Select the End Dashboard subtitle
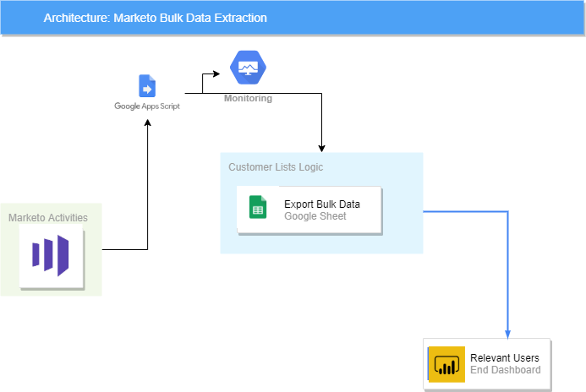Screen dimensions: 586x392 coord(505,369)
